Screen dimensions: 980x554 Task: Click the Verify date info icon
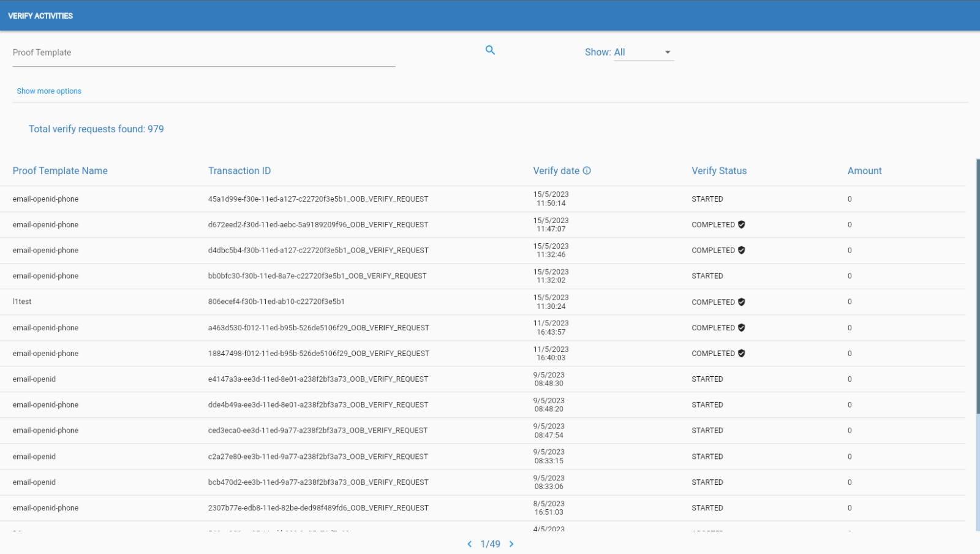(x=587, y=171)
